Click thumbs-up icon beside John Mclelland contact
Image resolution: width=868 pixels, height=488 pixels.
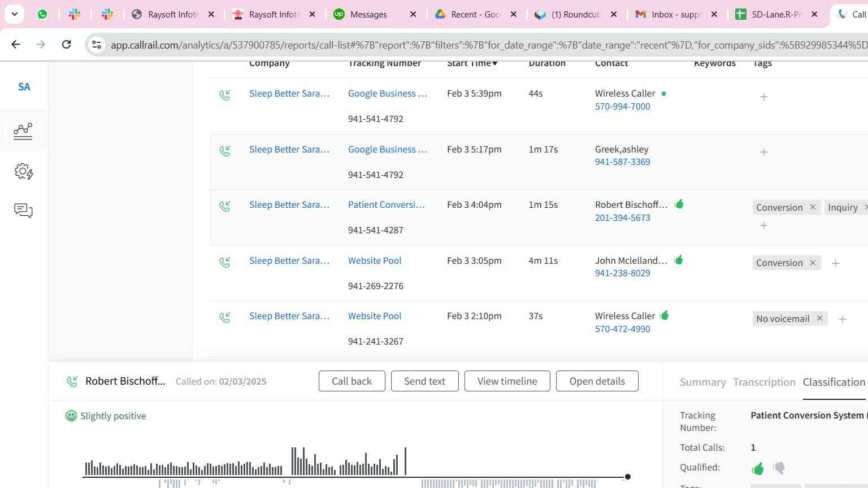[679, 260]
